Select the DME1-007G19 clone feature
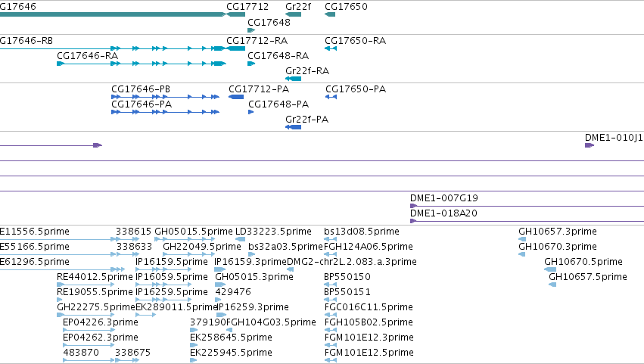Viewport: 644px width, 364px height. pyautogui.click(x=527, y=206)
